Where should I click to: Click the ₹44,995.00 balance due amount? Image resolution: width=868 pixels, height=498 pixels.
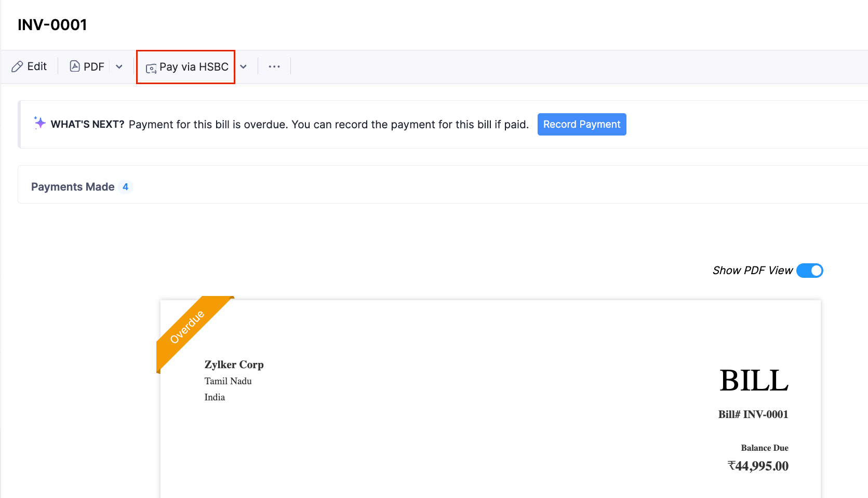click(758, 466)
